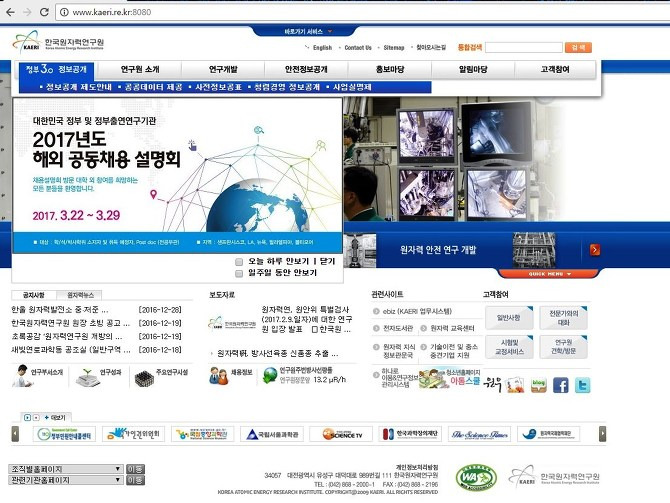Click the banner play control icon
Screen dimensions: 670x503
pyautogui.click(x=27, y=418)
